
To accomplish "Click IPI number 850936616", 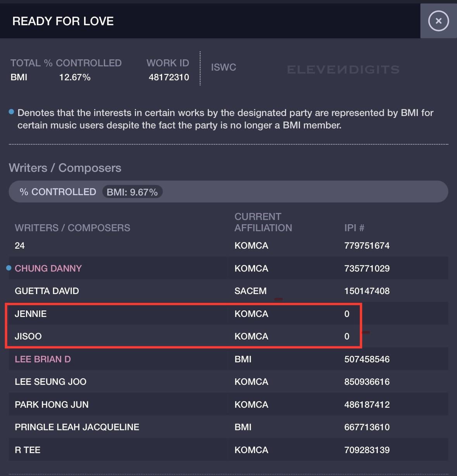I will 367,382.
